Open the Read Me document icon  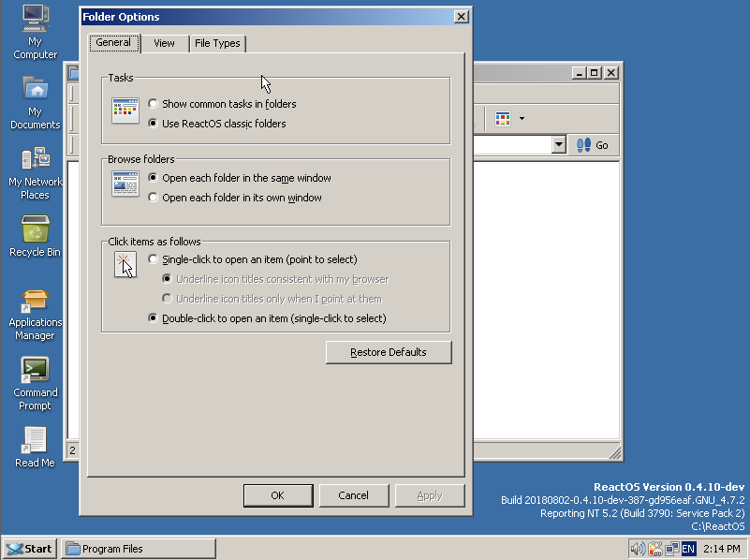tap(35, 440)
